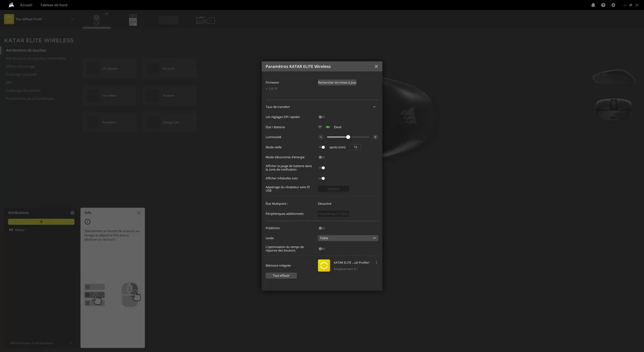
Task: Click the Clic droit button tile
Action: coord(170,69)
